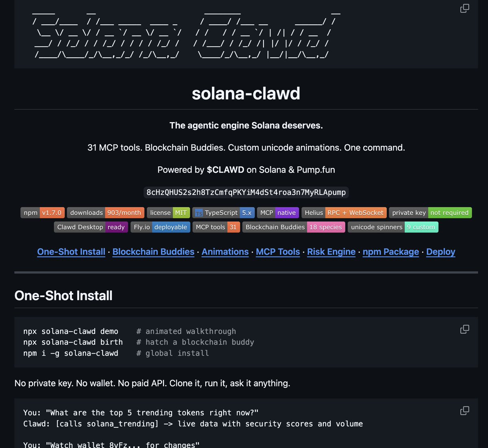488x448 pixels.
Task: Select the 'npm i -g solana-clawd' command
Action: click(71, 353)
